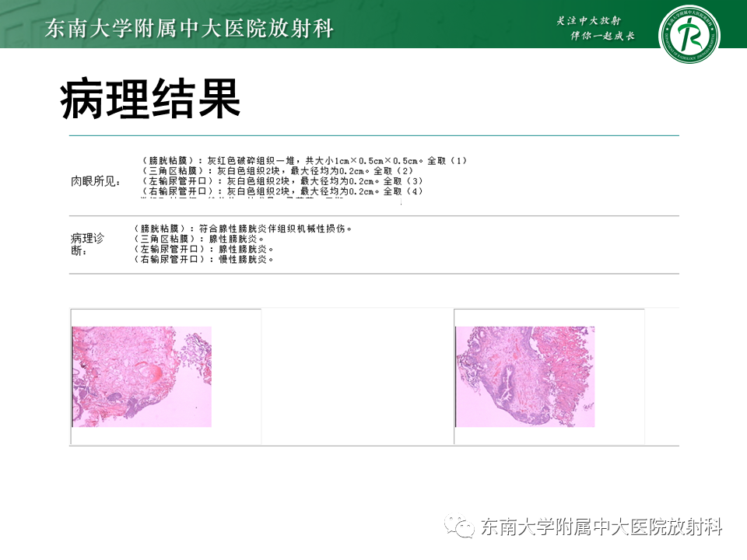Click the round green radiology department logo
This screenshot has height=560, width=747.
[689, 34]
